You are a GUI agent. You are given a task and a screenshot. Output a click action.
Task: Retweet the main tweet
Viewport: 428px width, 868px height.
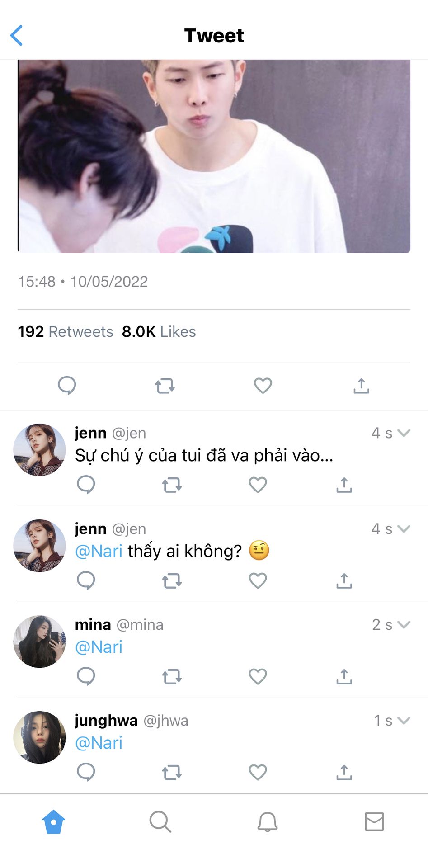[165, 386]
